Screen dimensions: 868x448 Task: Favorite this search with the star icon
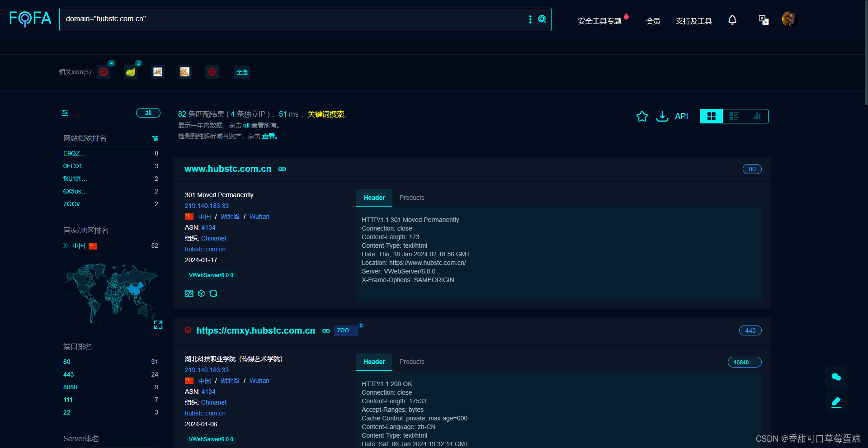pos(642,116)
